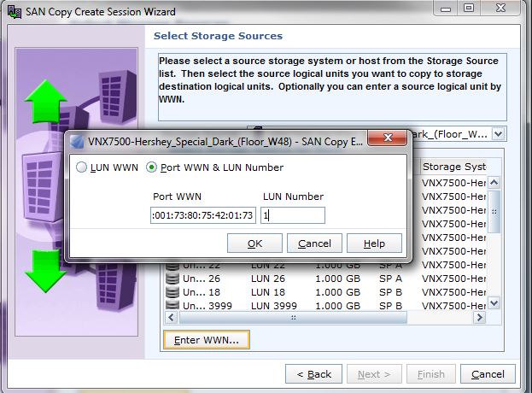Click the SP A cell of LUN 26
Image resolution: width=532 pixels, height=393 pixels.
390,279
